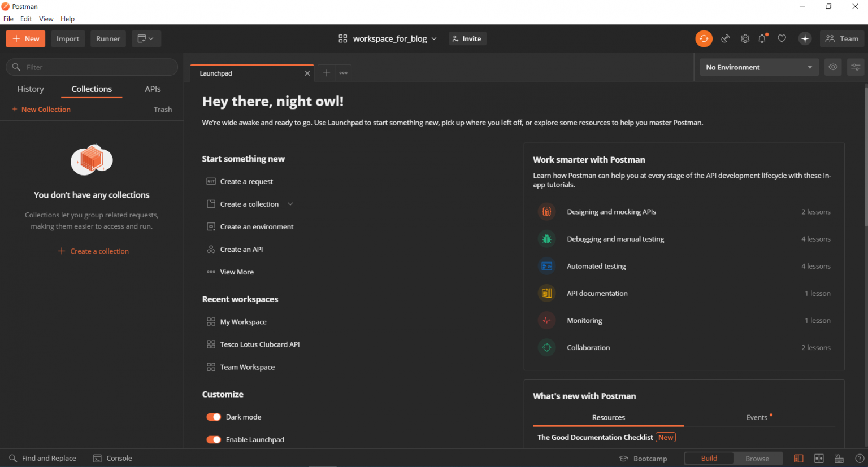Screen dimensions: 868x467
Task: Click the orange New button
Action: coord(25,38)
